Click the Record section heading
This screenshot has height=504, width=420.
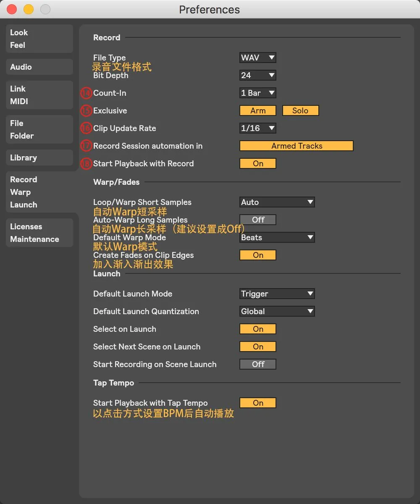pos(107,37)
